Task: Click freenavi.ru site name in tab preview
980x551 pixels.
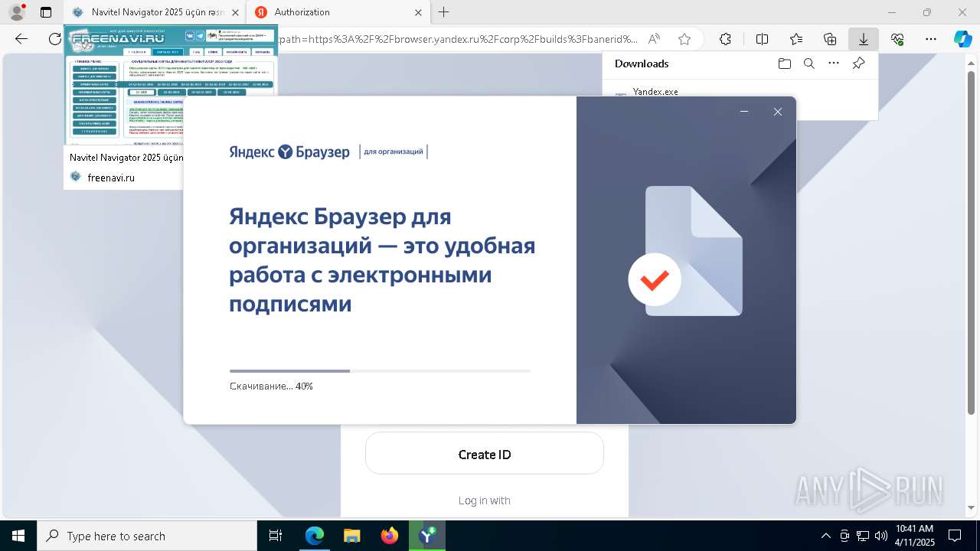Action: [111, 178]
